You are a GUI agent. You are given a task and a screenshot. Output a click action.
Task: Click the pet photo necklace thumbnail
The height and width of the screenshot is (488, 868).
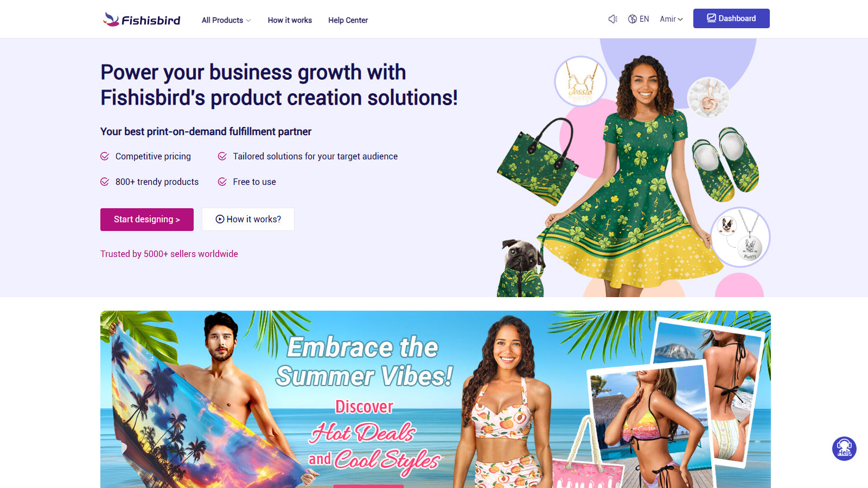coord(741,237)
